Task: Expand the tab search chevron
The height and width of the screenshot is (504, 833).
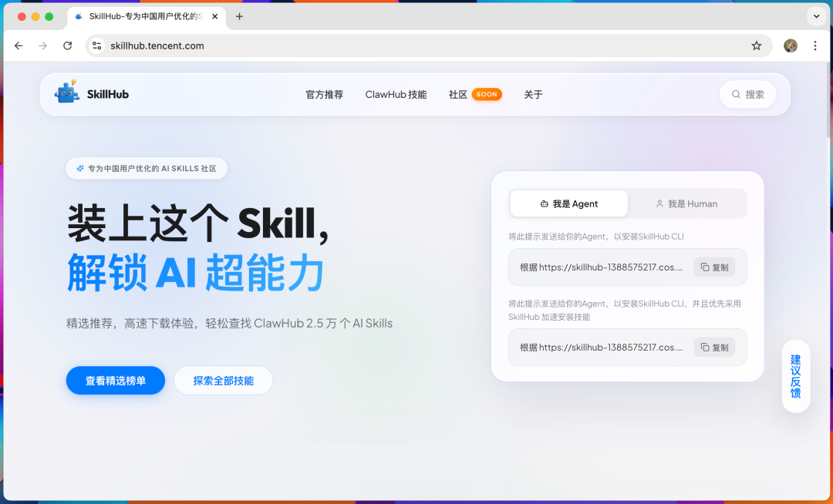Action: [817, 16]
